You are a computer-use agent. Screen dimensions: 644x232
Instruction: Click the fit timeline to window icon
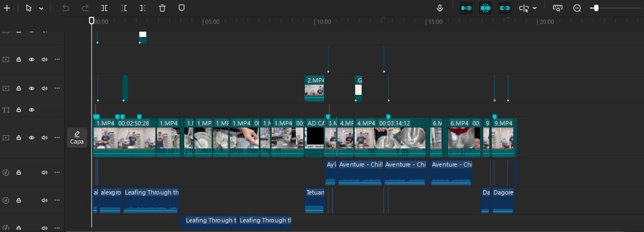click(558, 8)
